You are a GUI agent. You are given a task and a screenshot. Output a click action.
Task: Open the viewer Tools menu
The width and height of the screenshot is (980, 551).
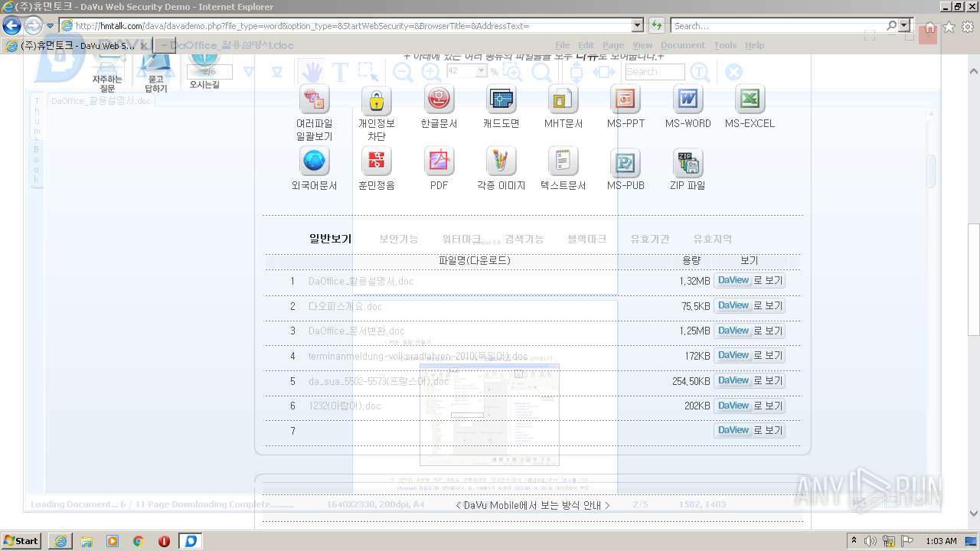click(x=725, y=45)
